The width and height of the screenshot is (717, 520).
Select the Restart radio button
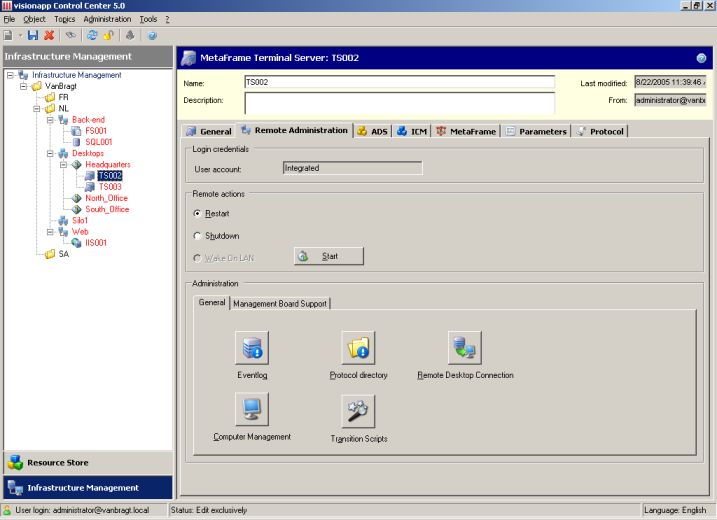click(x=197, y=214)
